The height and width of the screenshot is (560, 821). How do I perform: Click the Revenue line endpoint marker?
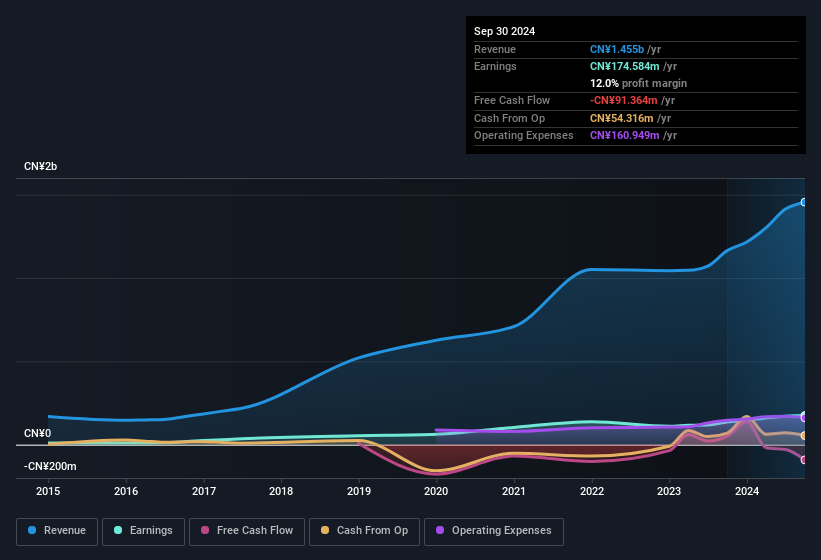click(804, 202)
